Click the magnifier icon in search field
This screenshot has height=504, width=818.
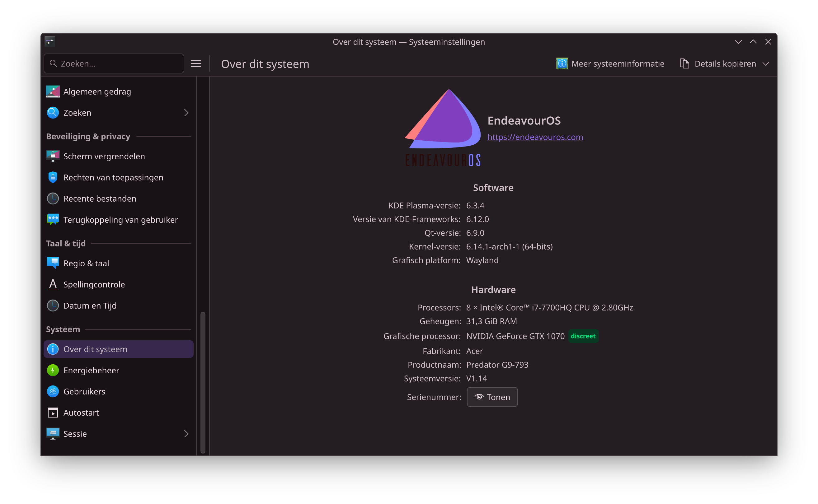coord(53,63)
